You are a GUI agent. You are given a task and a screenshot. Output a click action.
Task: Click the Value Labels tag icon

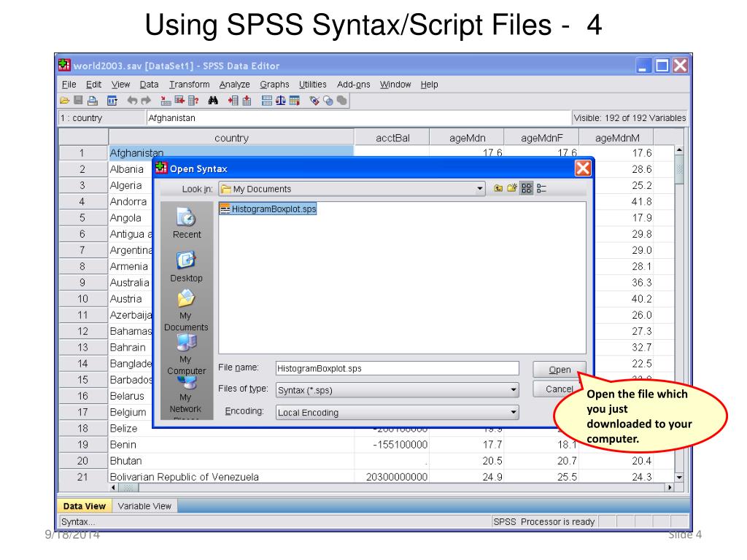pyautogui.click(x=314, y=101)
